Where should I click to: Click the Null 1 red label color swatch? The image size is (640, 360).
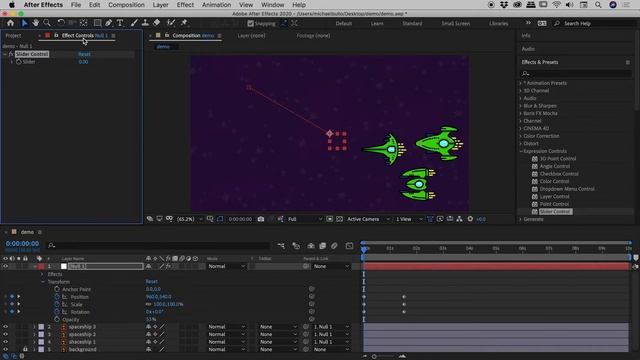pyautogui.click(x=41, y=266)
